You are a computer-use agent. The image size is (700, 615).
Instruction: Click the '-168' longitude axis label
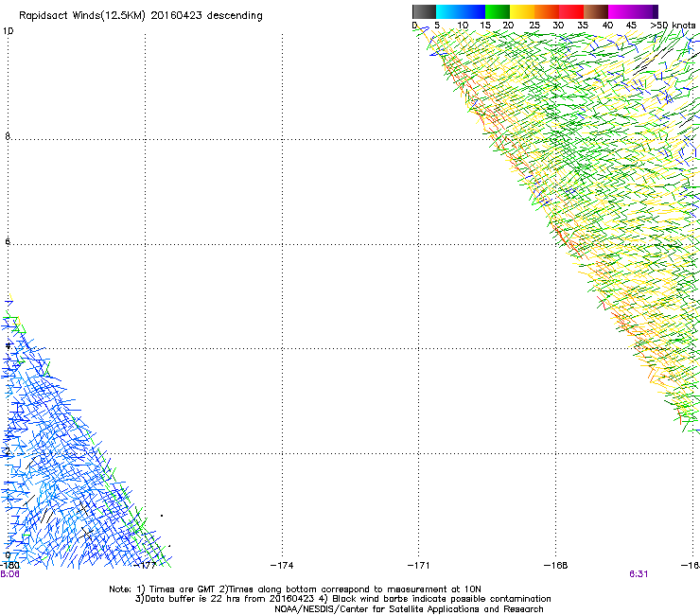coord(556,566)
